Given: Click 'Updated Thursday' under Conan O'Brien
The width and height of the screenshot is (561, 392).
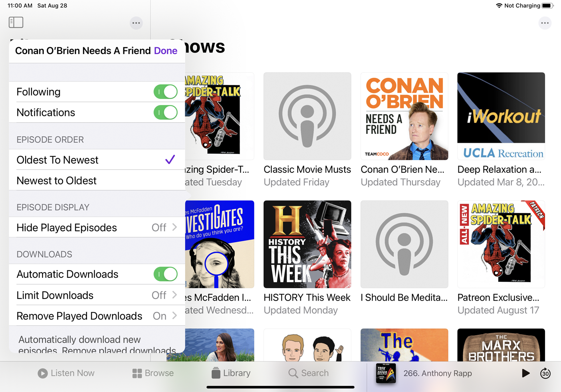Looking at the screenshot, I should [400, 182].
